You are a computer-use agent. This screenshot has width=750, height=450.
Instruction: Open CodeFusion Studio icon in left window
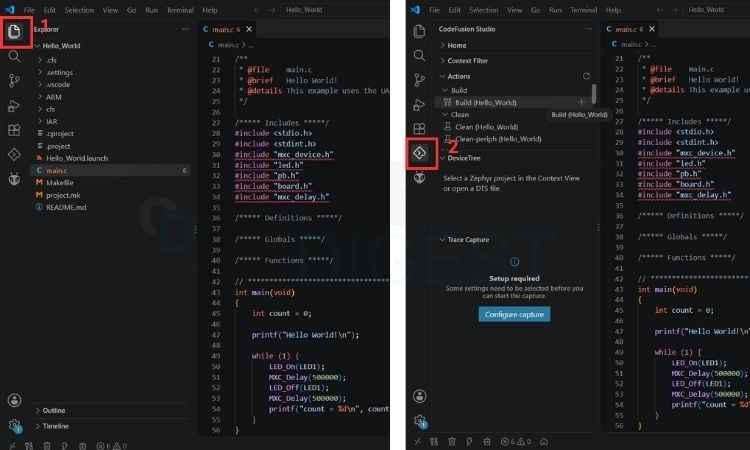click(x=14, y=154)
